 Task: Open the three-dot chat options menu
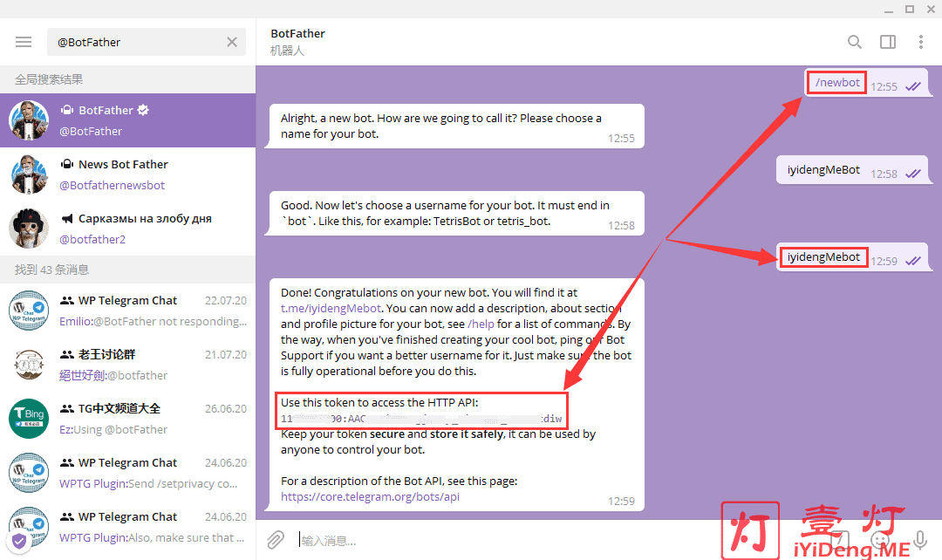921,42
